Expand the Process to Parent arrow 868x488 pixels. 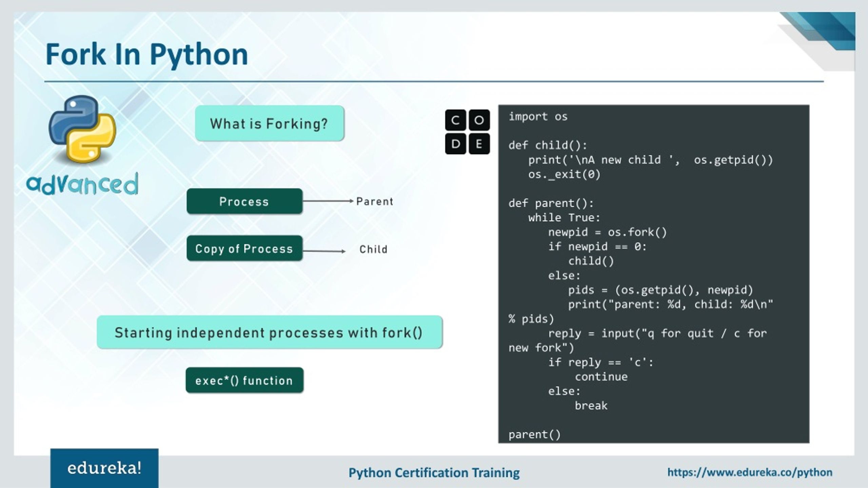327,202
